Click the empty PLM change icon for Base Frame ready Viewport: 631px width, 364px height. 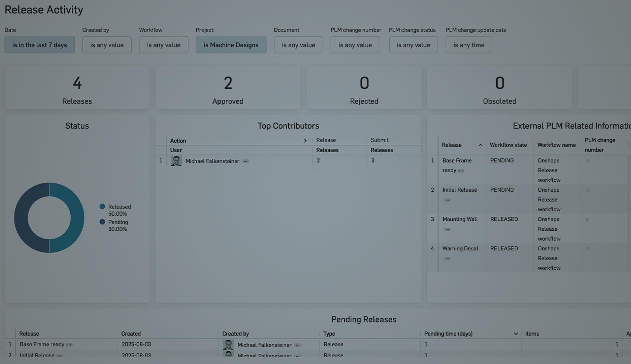tap(587, 161)
